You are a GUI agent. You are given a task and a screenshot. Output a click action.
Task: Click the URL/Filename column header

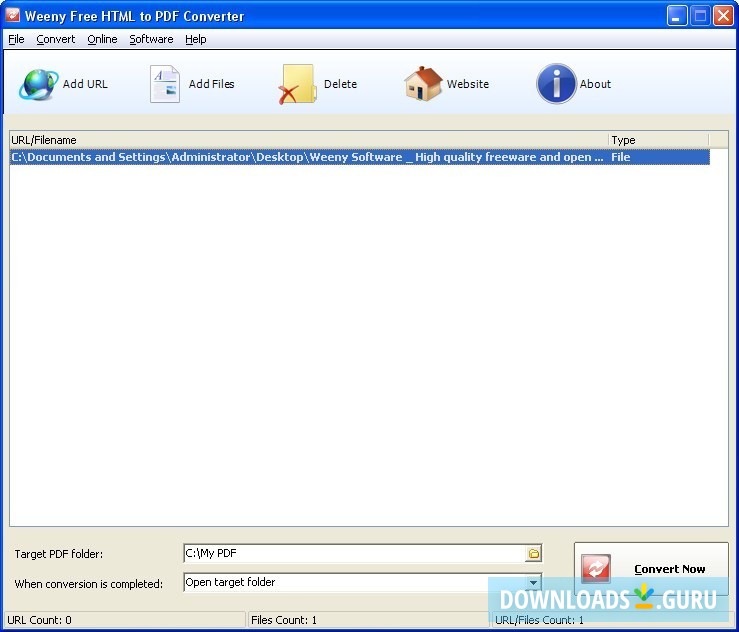309,140
